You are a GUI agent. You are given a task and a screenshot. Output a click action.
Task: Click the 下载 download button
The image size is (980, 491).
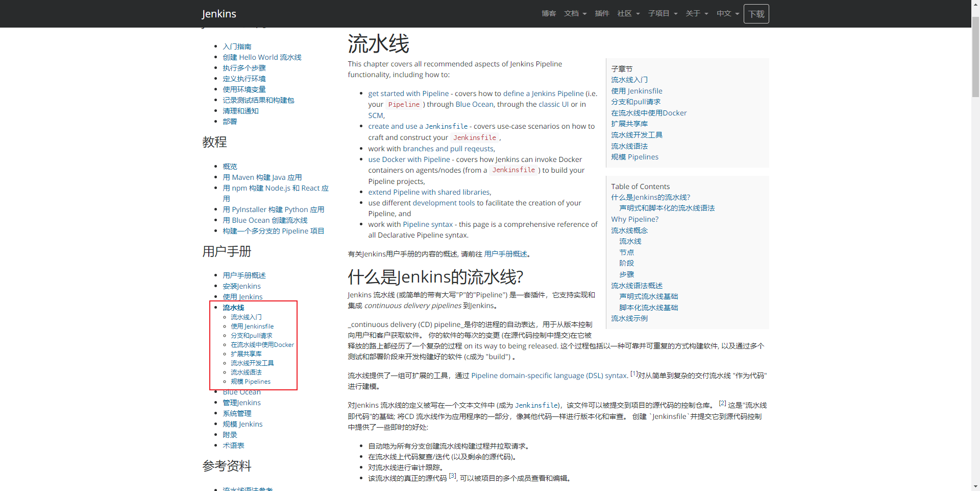tap(756, 14)
